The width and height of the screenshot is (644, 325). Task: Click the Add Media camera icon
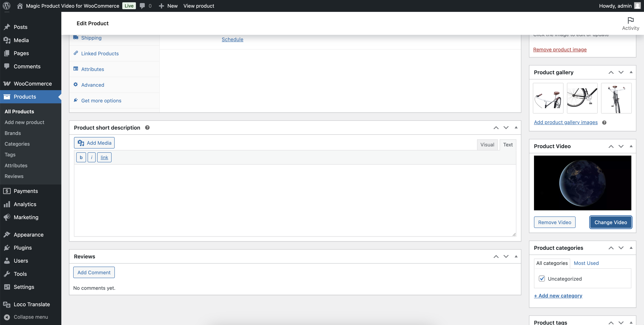click(81, 143)
